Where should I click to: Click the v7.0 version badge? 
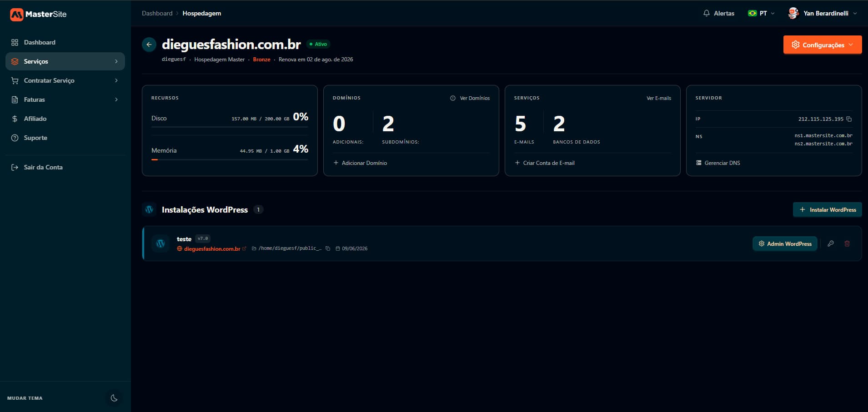click(x=203, y=238)
